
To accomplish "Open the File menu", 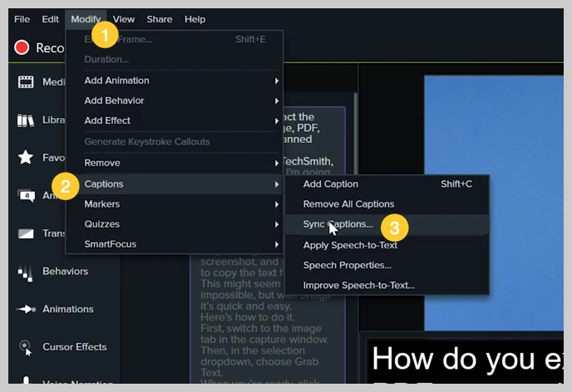I will [22, 19].
